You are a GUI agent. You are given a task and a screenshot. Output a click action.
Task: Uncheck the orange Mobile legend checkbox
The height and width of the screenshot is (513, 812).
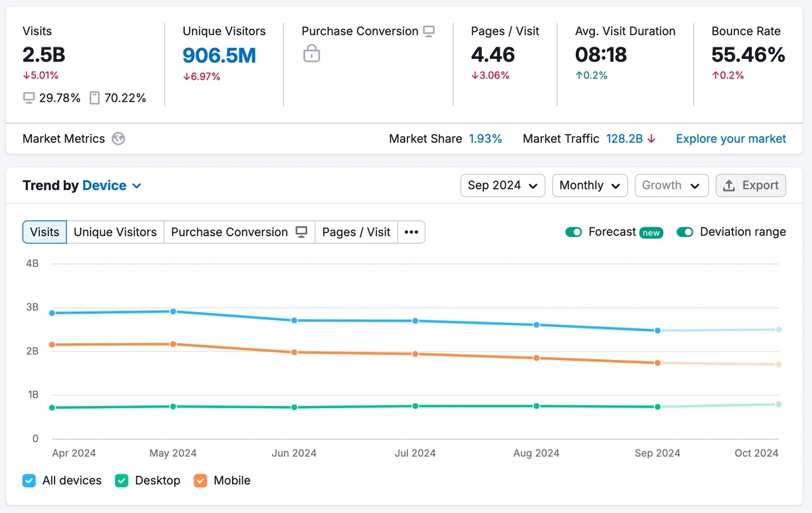(200, 481)
